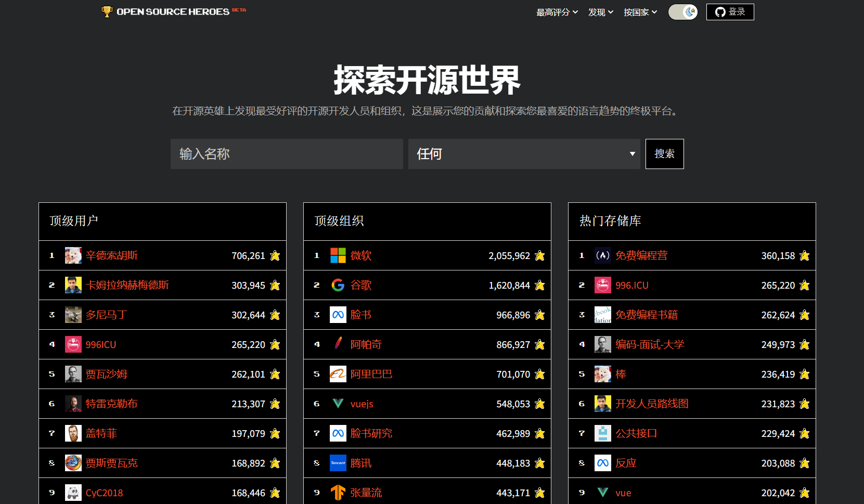Click avatar of 卡姆拉纳赫梅德斯
This screenshot has width=864, height=504.
pyautogui.click(x=73, y=285)
